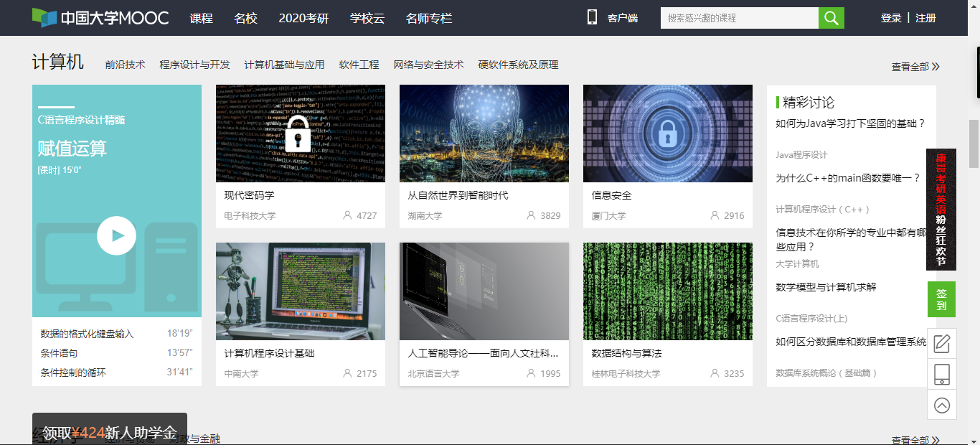Open discussion 数学模型与计算机求解
The image size is (980, 445).
pyautogui.click(x=826, y=287)
